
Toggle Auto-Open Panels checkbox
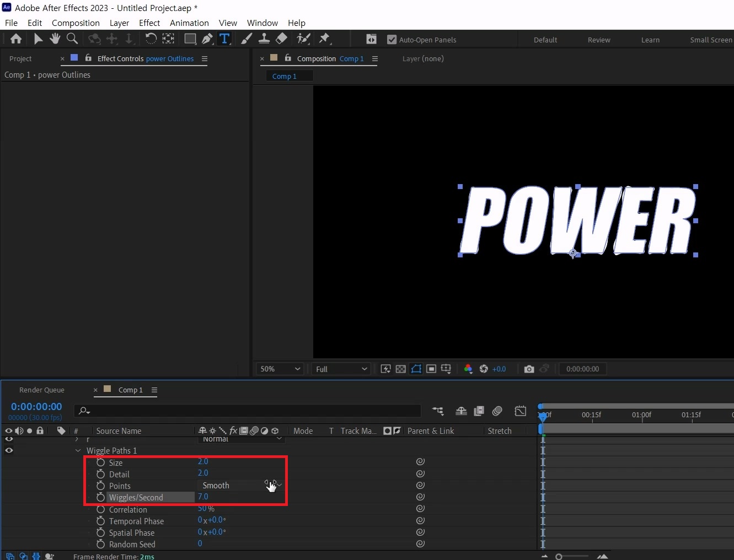point(392,40)
